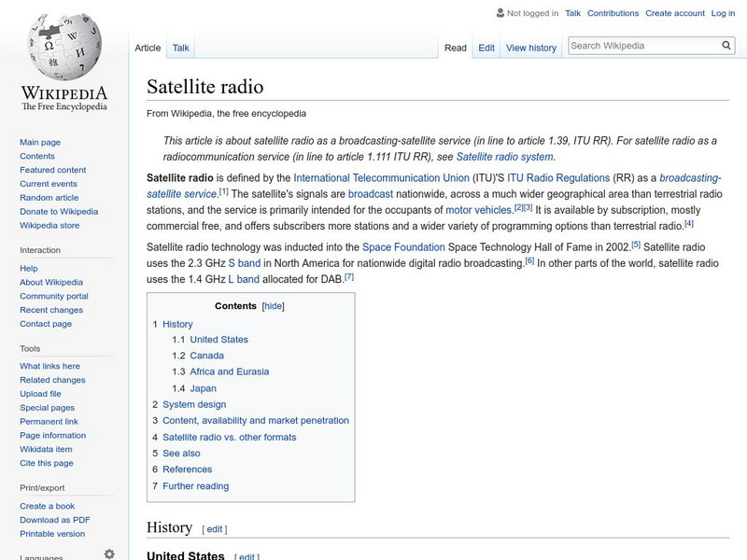The width and height of the screenshot is (747, 560).
Task: Open About Wikipedia
Action: click(51, 282)
